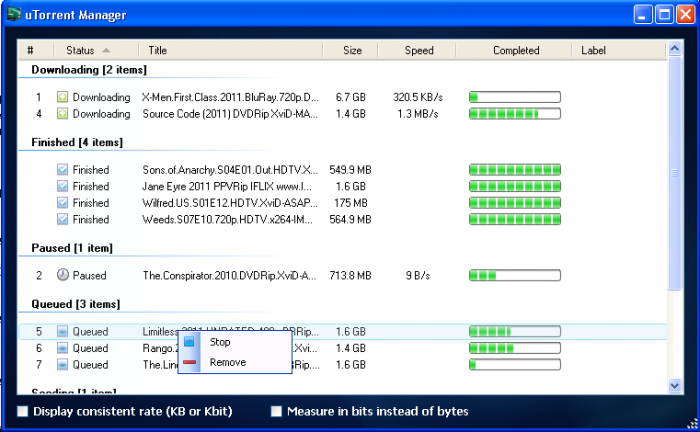This screenshot has width=700, height=432.
Task: Click the finished check icon for Sons.of.Anarchy
Action: tap(62, 170)
